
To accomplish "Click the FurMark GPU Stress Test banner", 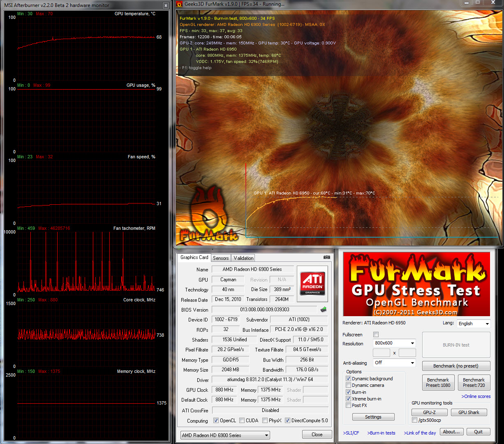I will pyautogui.click(x=416, y=284).
